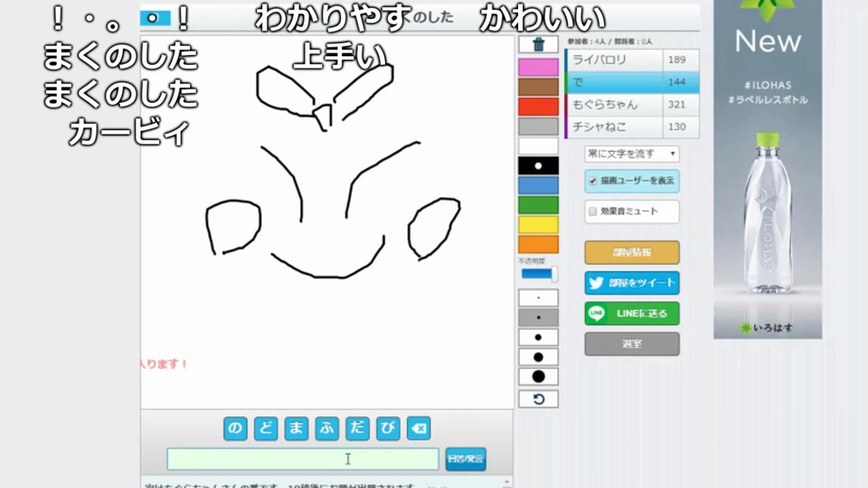The height and width of the screenshot is (488, 868).
Task: Select the brown color swatch
Action: 538,87
